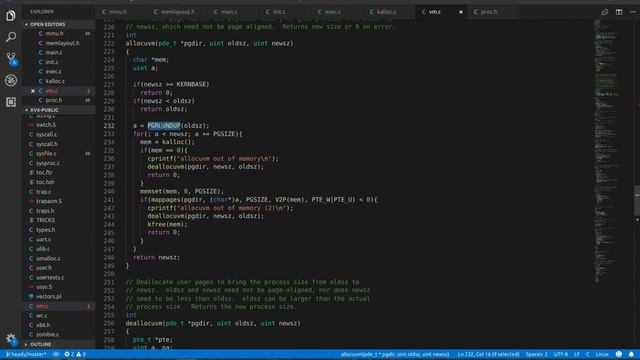Open vectors.pl in the file tree
The height and width of the screenshot is (360, 640).
[x=59, y=296]
